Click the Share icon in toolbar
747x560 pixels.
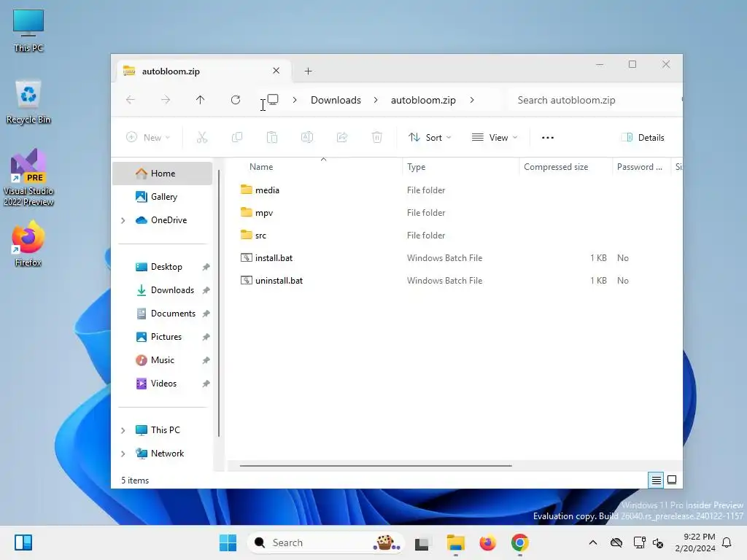coord(342,137)
